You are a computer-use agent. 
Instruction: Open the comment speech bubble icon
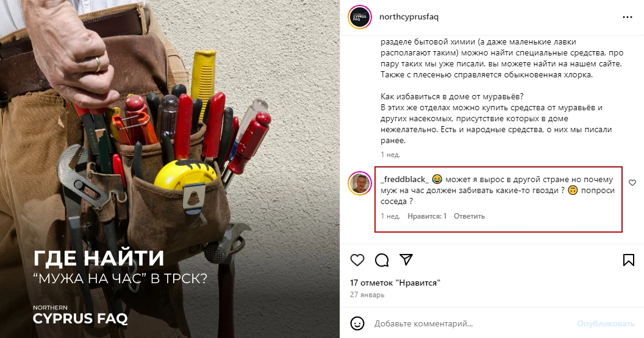pyautogui.click(x=382, y=260)
